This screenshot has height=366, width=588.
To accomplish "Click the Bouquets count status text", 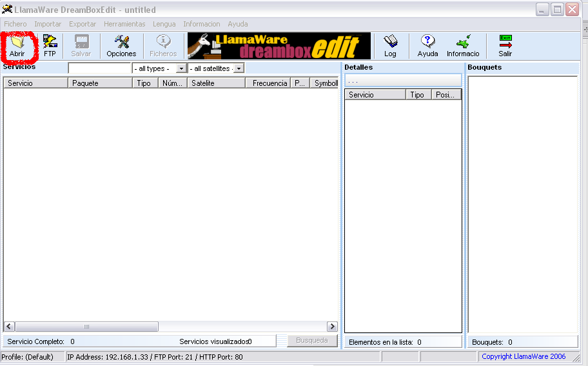I will [x=492, y=342].
